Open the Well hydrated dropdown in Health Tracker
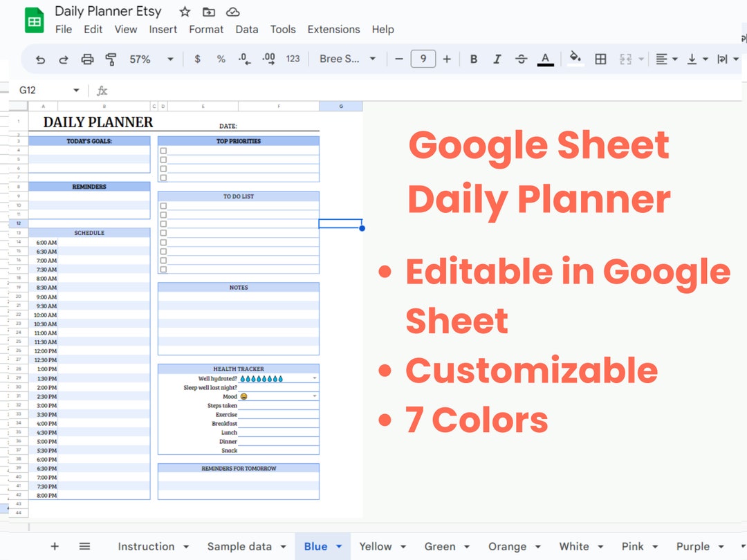The height and width of the screenshot is (560, 747). coord(315,378)
